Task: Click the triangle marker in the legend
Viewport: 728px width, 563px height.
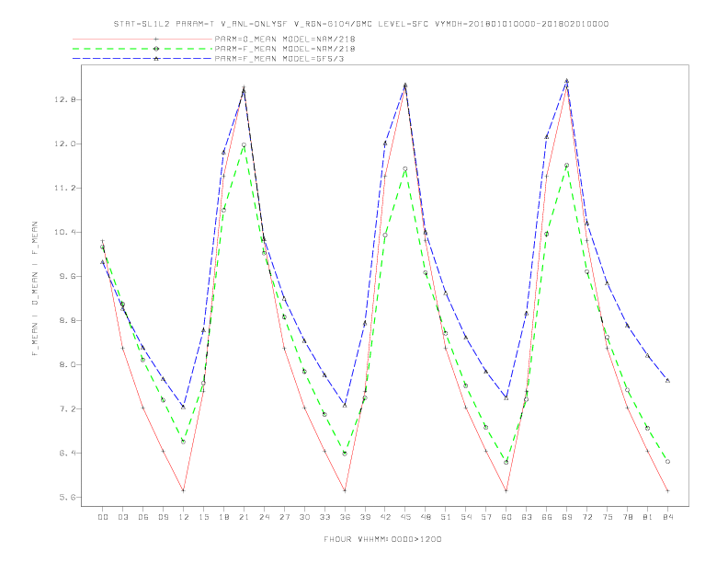Action: click(x=156, y=59)
